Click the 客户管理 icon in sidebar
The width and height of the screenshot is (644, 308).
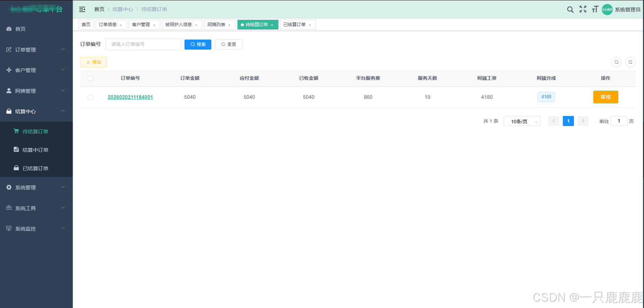(x=9, y=70)
